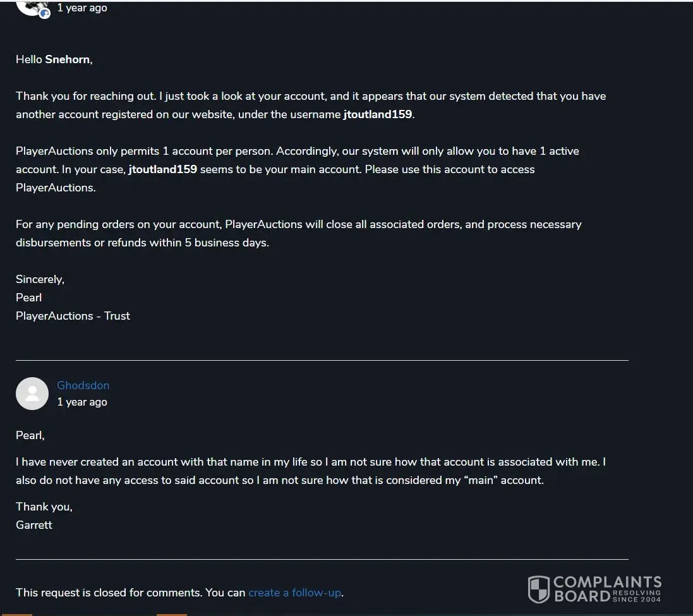Viewport: 693px width, 616px height.
Task: Click the Pearl signature below Sincerely
Action: click(28, 298)
